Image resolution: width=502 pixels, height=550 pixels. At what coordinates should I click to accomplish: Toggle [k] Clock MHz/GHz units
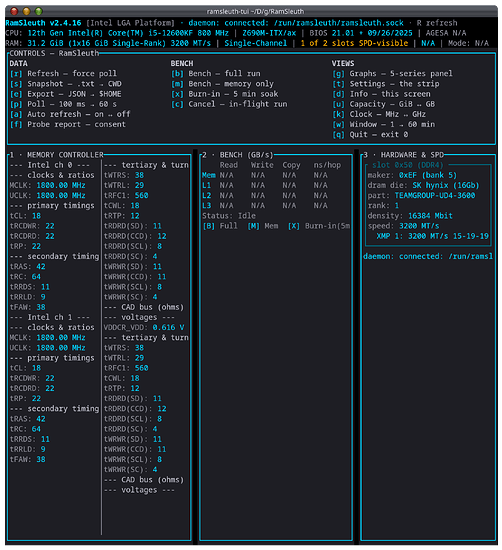[x=379, y=114]
